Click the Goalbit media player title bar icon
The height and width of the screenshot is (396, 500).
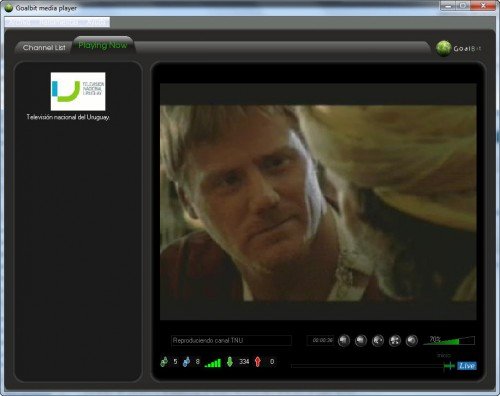click(x=9, y=8)
